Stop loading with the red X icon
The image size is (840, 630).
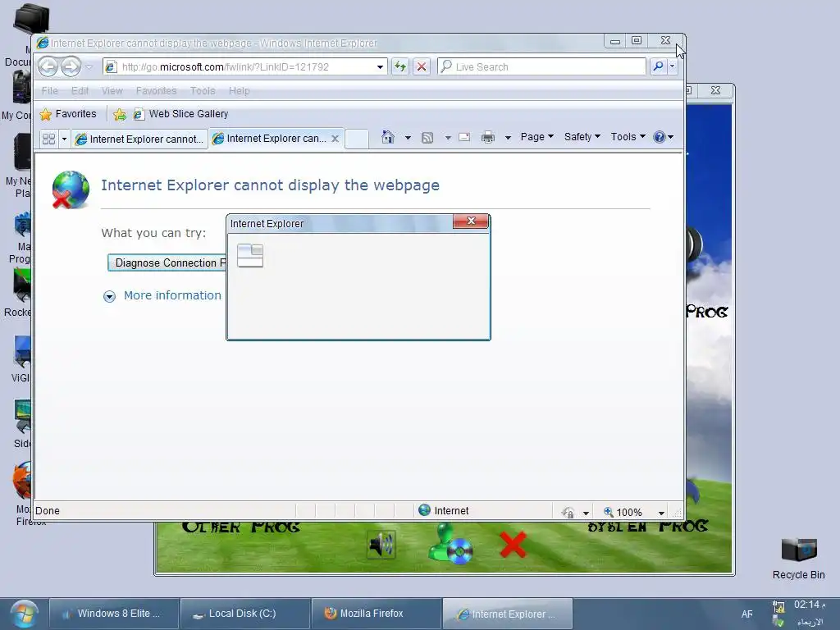pyautogui.click(x=422, y=66)
